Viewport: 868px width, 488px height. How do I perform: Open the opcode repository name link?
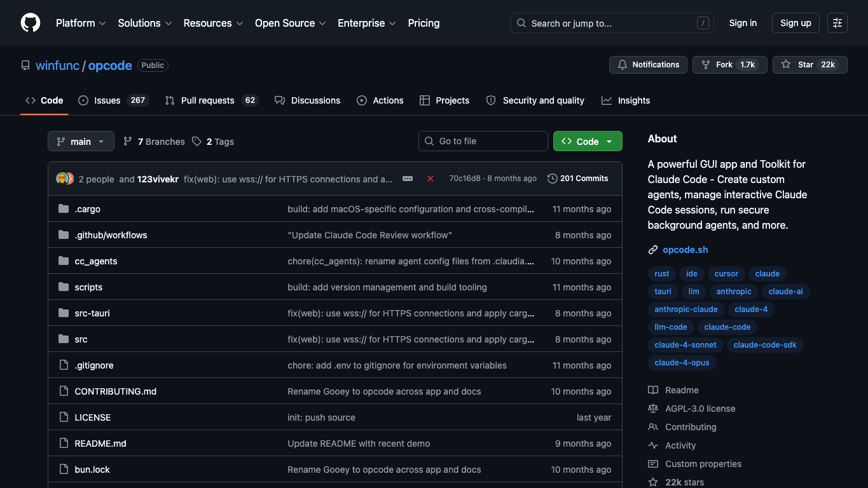110,65
